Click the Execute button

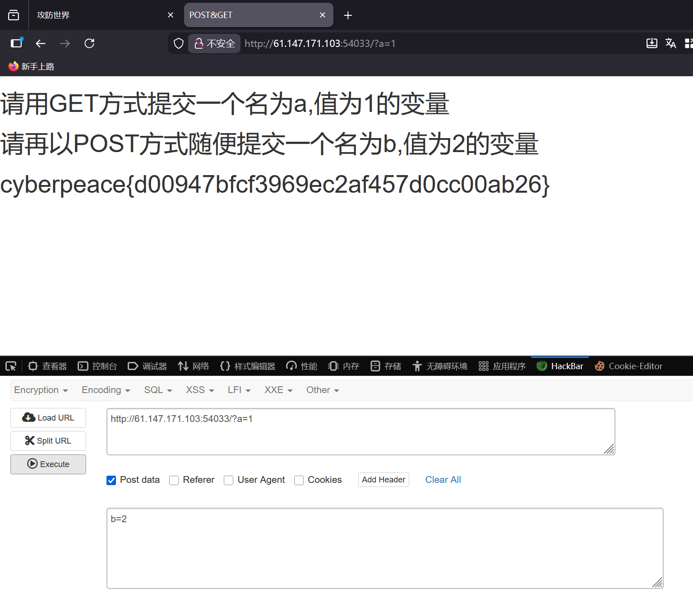point(48,464)
